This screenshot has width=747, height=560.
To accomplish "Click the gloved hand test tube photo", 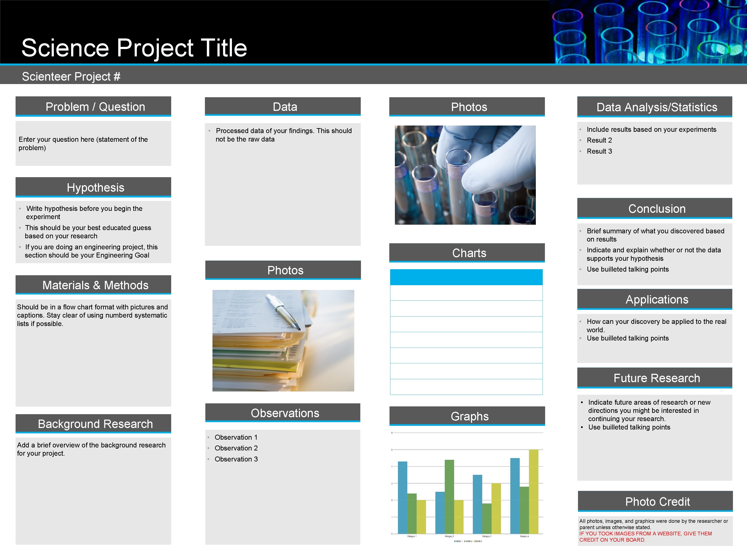I will [x=465, y=175].
